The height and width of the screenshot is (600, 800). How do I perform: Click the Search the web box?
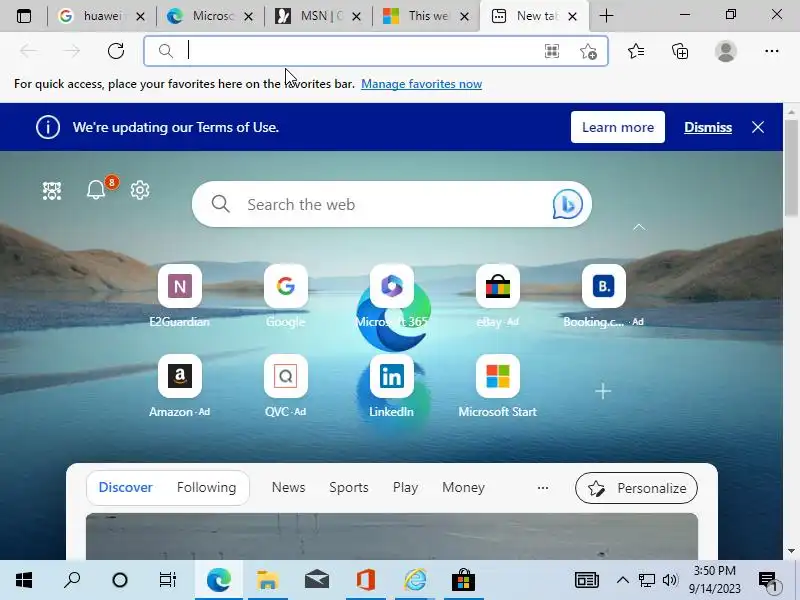(392, 204)
